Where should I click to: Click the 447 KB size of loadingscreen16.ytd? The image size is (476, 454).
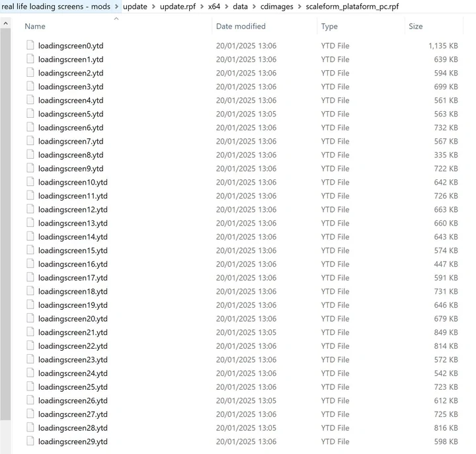(446, 264)
